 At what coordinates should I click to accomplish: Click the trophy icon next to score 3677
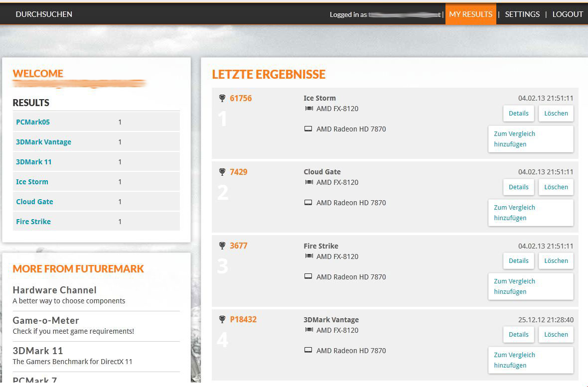point(222,246)
